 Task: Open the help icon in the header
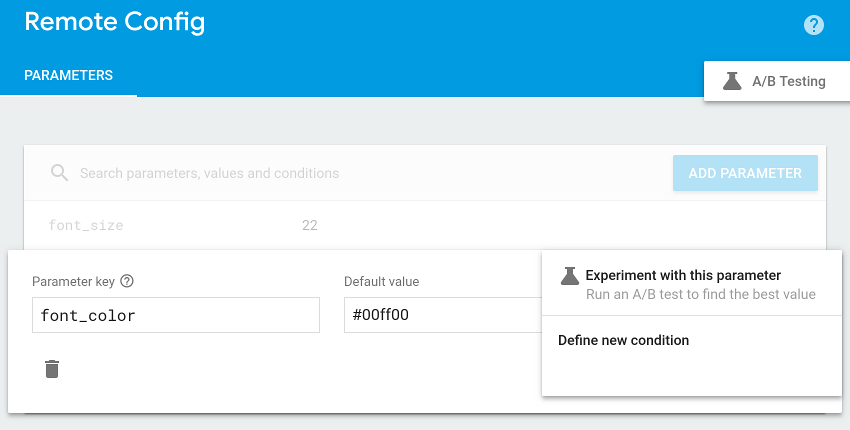pos(814,25)
